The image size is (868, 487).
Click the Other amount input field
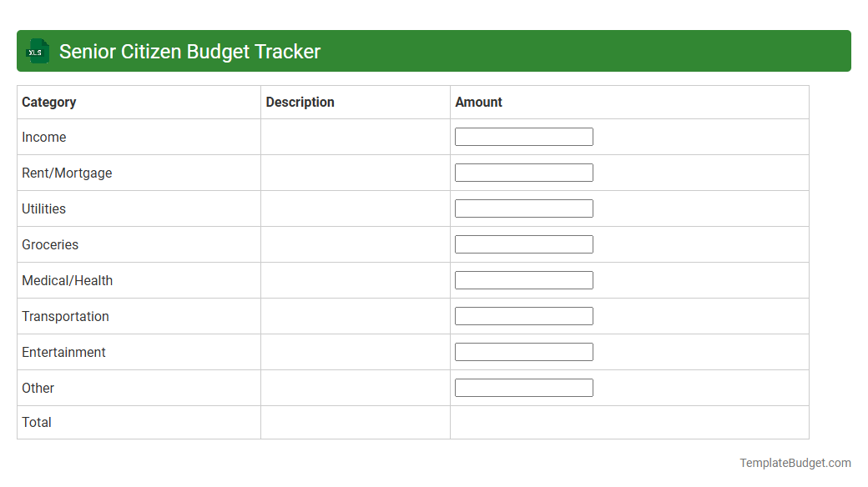523,387
